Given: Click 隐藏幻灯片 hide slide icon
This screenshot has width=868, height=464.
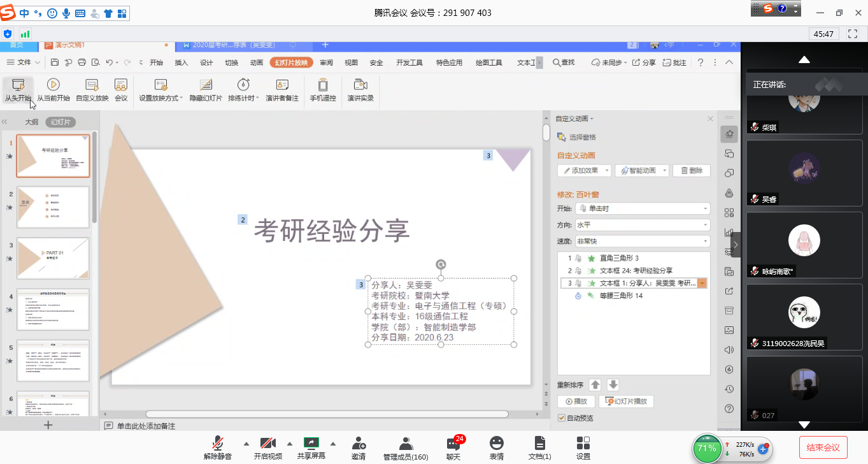Looking at the screenshot, I should 206,85.
